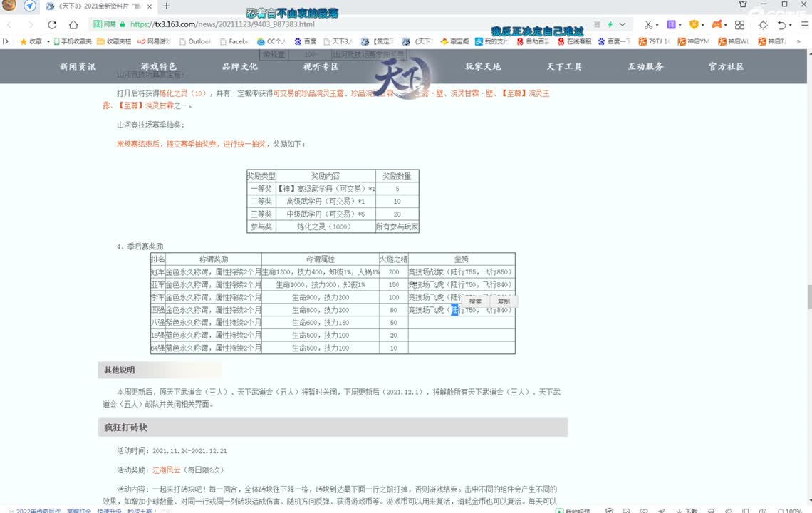Open the 收藏夹栏 folder bookmark

click(114, 41)
